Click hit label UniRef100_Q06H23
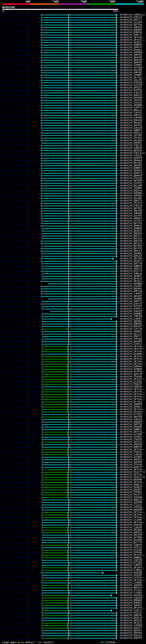 pyautogui.click(x=131, y=50)
